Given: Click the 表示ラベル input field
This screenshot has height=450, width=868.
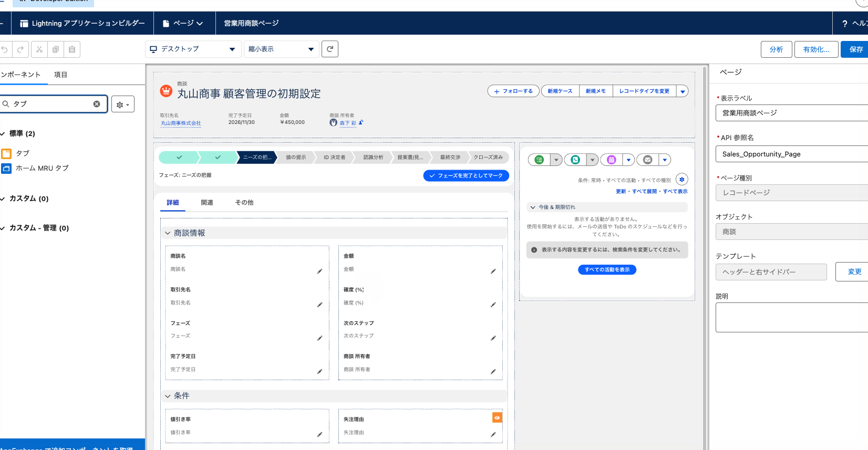Looking at the screenshot, I should (792, 113).
